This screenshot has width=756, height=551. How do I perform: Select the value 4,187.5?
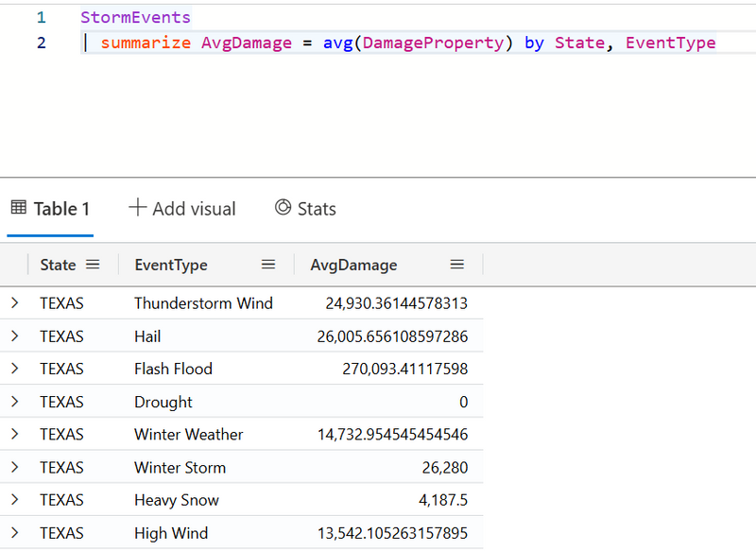[x=443, y=500]
